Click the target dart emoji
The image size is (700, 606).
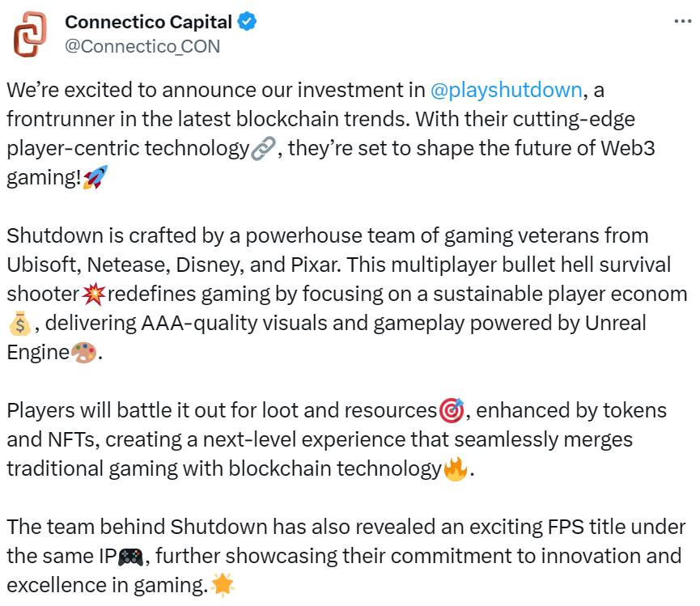coord(451,410)
